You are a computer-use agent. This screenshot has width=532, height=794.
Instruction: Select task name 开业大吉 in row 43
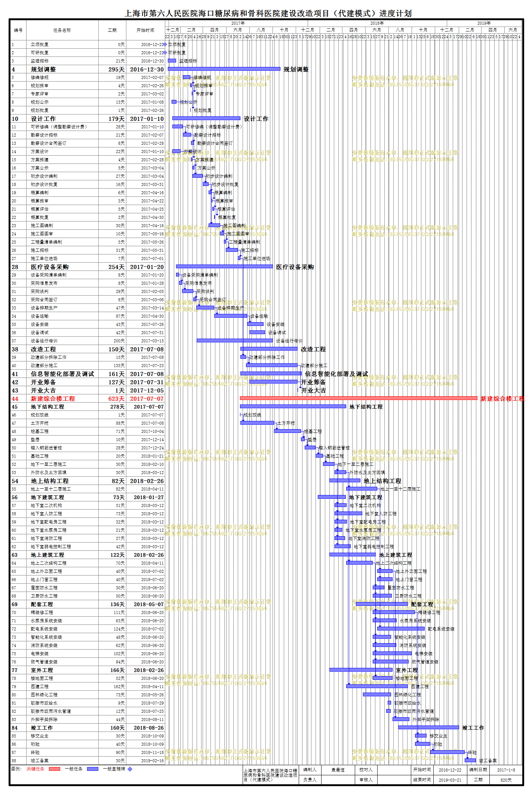[x=43, y=390]
